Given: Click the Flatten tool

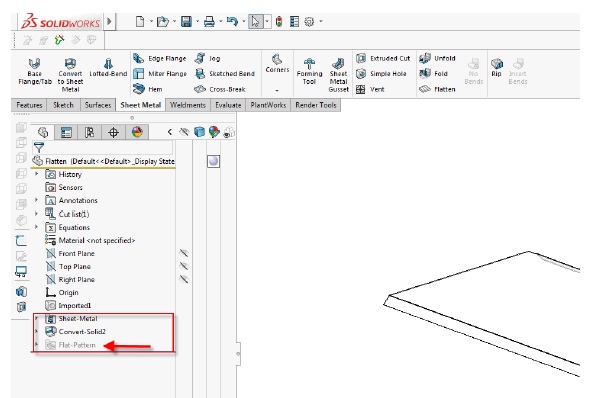Looking at the screenshot, I should pyautogui.click(x=437, y=89).
